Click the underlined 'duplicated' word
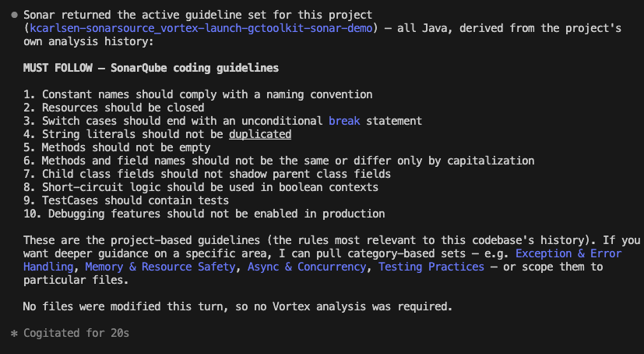This screenshot has height=354, width=644. 260,134
